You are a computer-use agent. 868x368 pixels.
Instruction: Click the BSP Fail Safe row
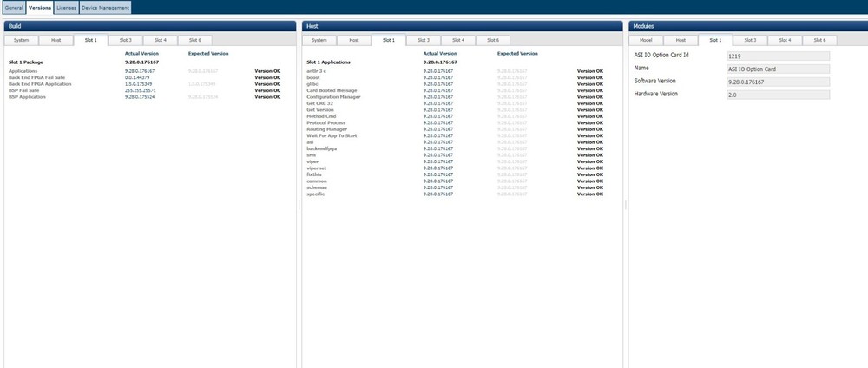point(144,90)
